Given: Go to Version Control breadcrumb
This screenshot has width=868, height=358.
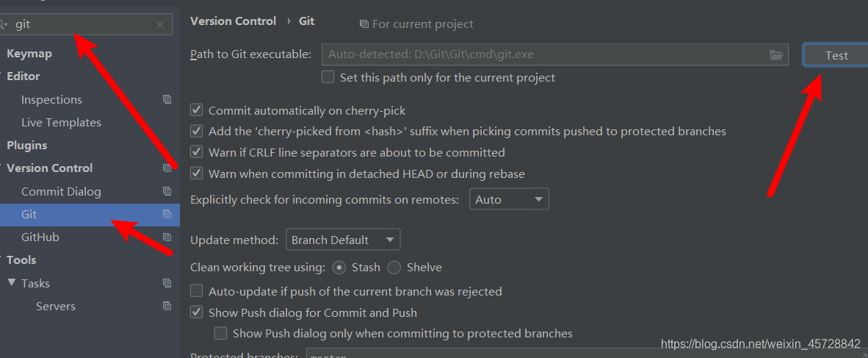Looking at the screenshot, I should point(233,21).
